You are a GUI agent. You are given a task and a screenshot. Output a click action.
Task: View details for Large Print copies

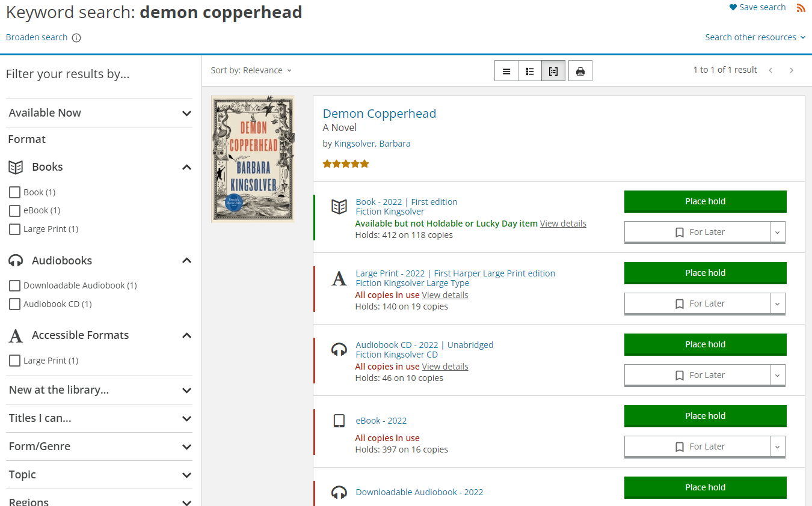445,295
